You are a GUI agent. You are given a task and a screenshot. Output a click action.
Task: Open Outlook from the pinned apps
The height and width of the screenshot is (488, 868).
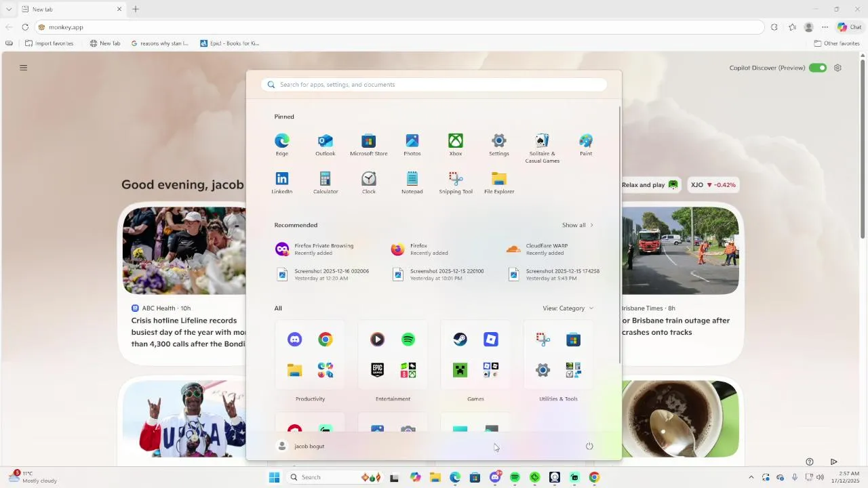(325, 144)
